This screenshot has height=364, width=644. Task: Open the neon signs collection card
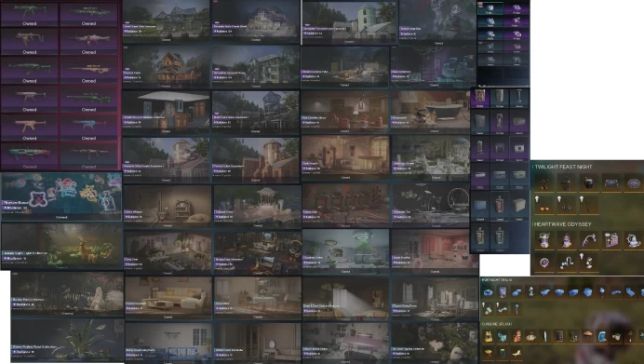(x=61, y=196)
